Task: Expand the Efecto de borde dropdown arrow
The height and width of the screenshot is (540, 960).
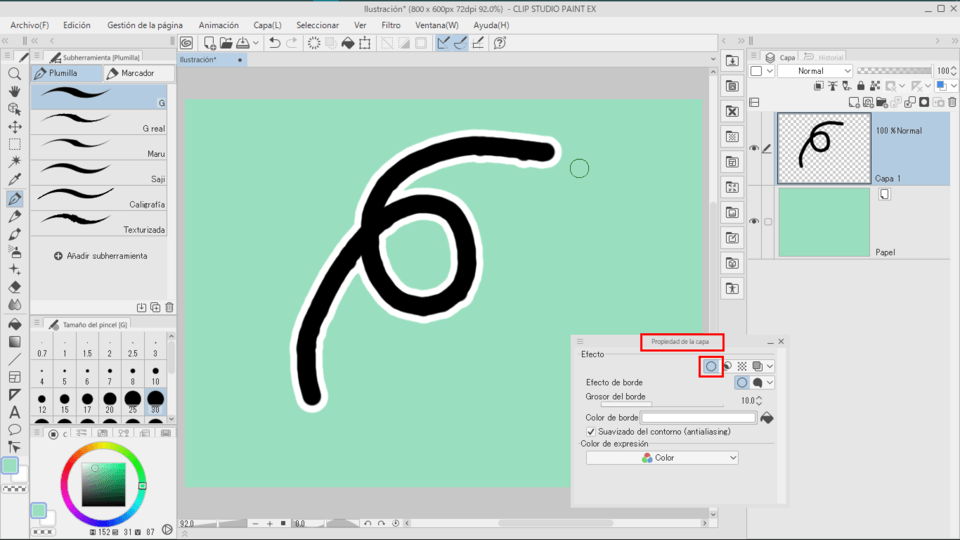Action: [x=770, y=383]
